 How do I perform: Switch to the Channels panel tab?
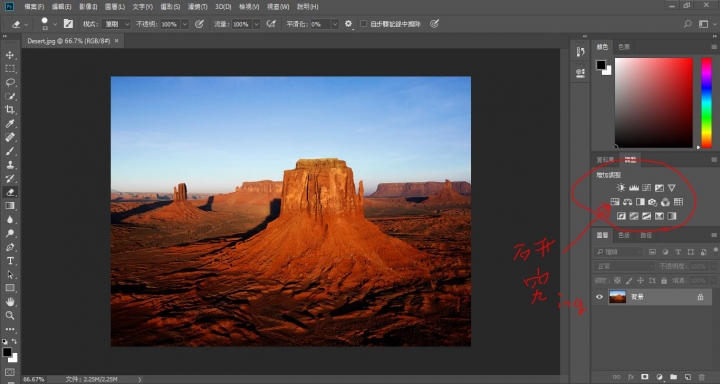(x=624, y=235)
